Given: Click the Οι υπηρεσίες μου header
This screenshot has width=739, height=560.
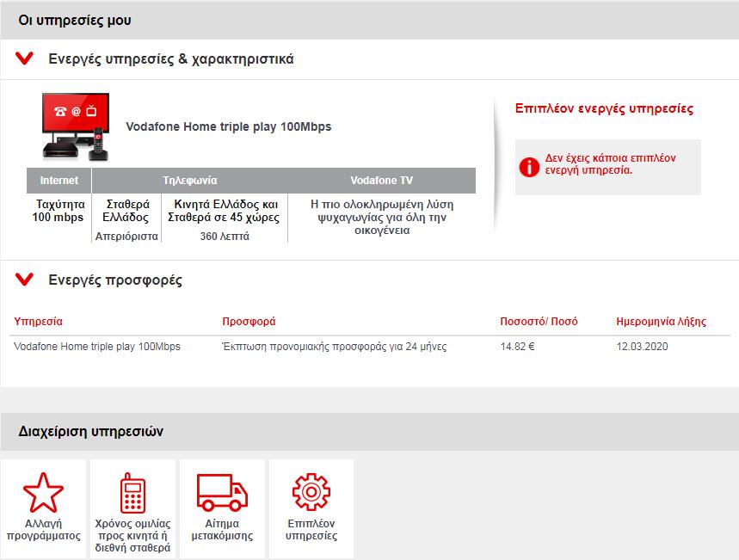Looking at the screenshot, I should pos(75,21).
